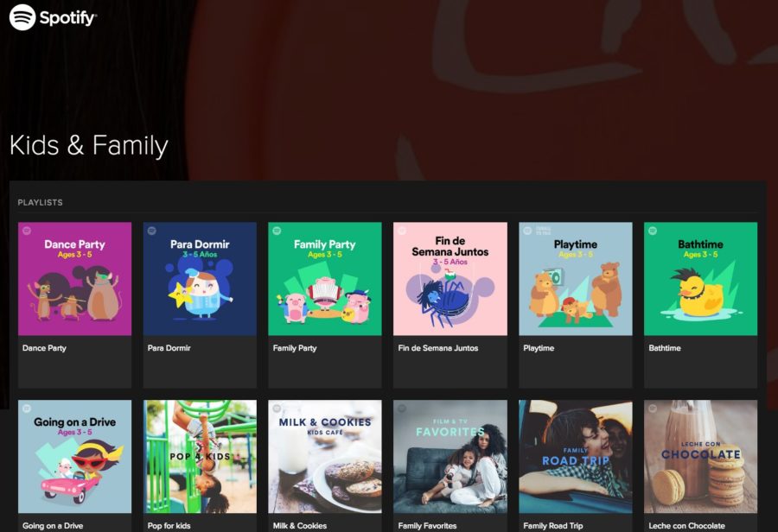Open the Bathtime playlist cover

coord(700,279)
